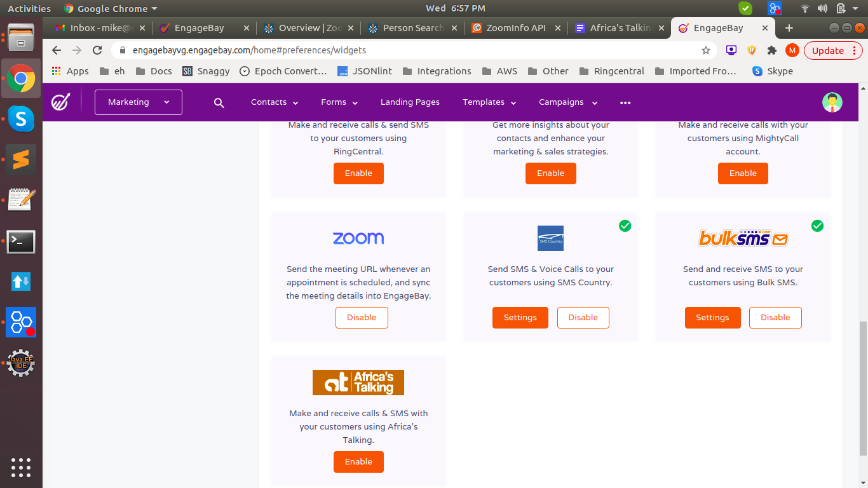
Task: Open the Chrome extensions puzzle icon
Action: 772,50
